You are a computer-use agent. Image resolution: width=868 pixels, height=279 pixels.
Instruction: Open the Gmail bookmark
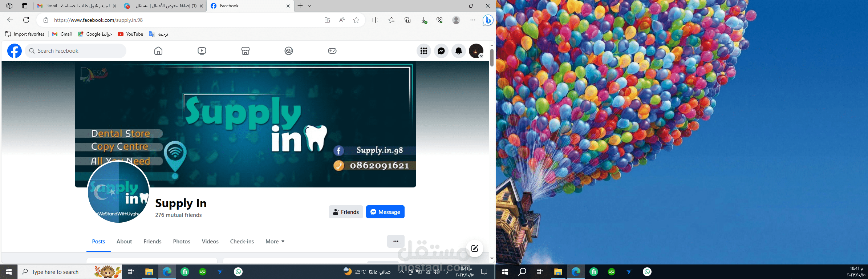point(62,34)
